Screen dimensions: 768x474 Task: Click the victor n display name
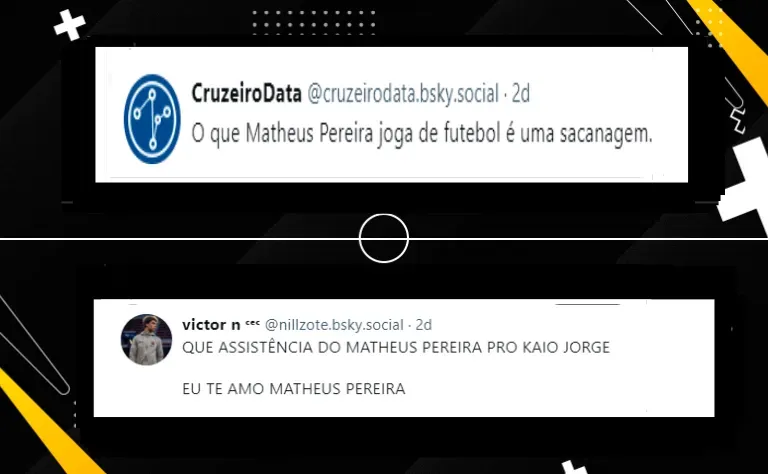[x=211, y=325]
